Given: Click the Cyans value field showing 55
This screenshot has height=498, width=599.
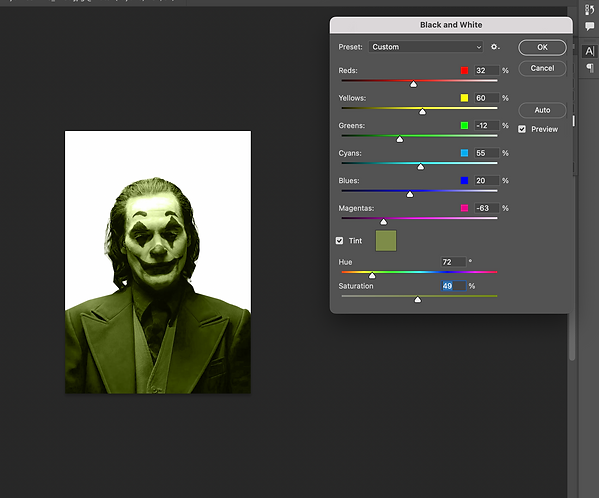Looking at the screenshot, I should tap(486, 153).
